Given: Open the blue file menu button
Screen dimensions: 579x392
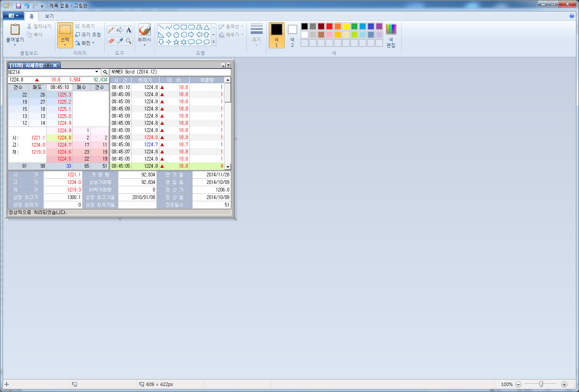Looking at the screenshot, I should click(13, 16).
